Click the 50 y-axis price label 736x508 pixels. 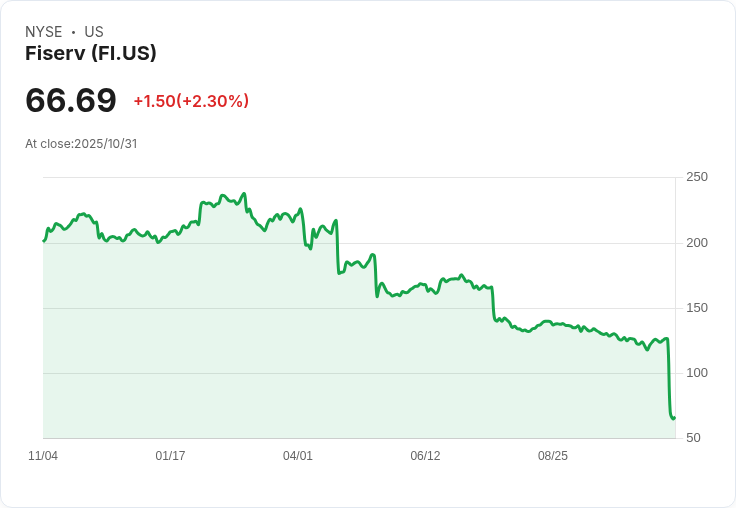(x=693, y=438)
